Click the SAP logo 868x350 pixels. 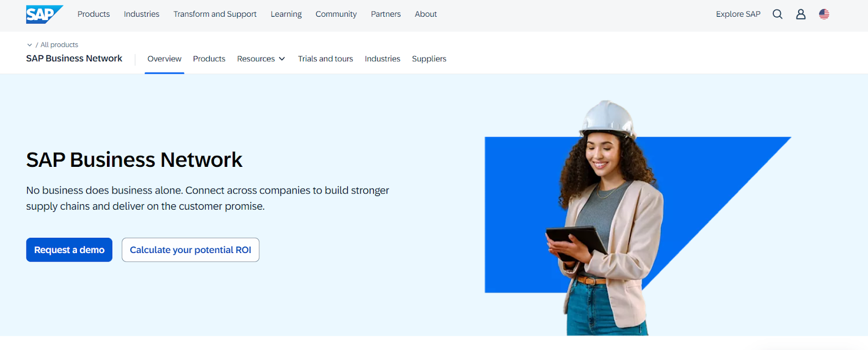[44, 14]
